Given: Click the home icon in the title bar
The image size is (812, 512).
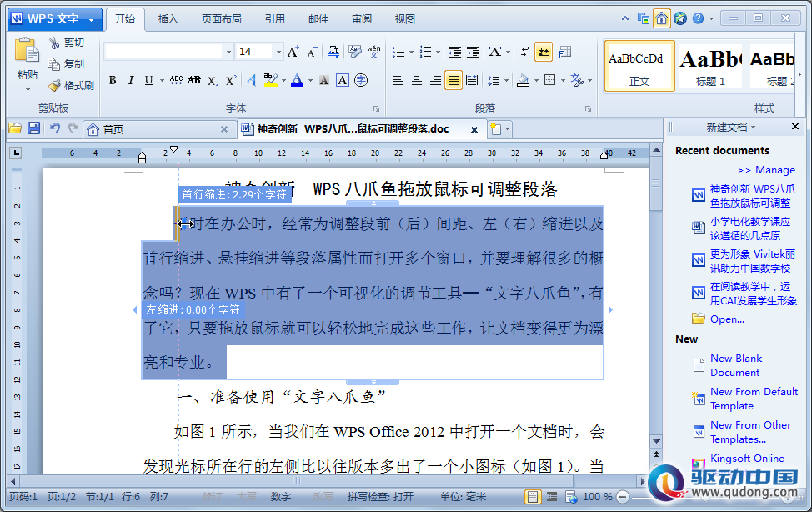Looking at the screenshot, I should point(661,18).
